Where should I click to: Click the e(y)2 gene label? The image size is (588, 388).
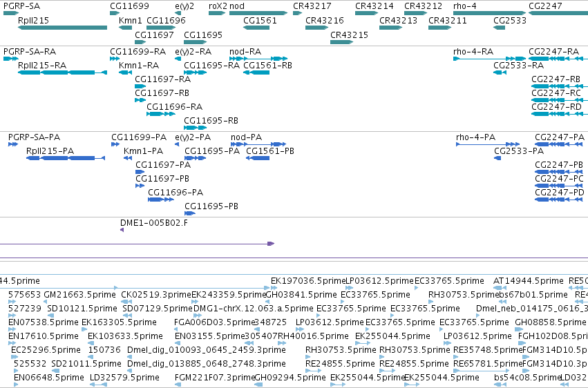[184, 6]
